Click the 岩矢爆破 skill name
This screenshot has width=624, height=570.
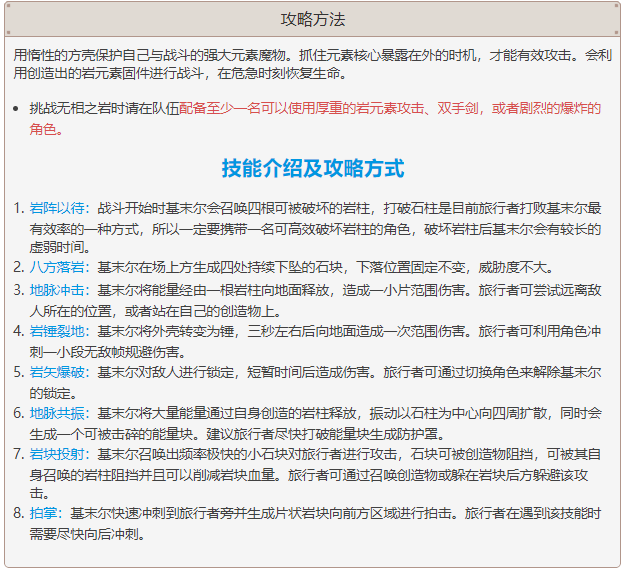(57, 371)
